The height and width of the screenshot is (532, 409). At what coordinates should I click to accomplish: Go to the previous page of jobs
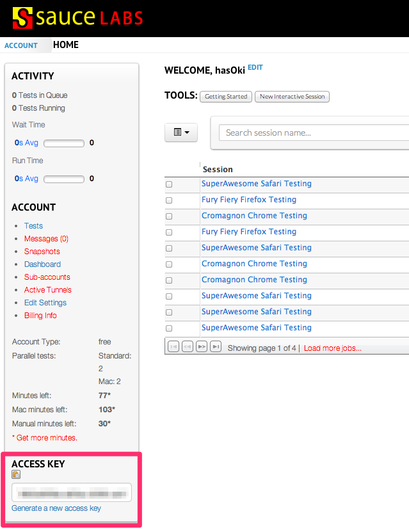tap(188, 346)
